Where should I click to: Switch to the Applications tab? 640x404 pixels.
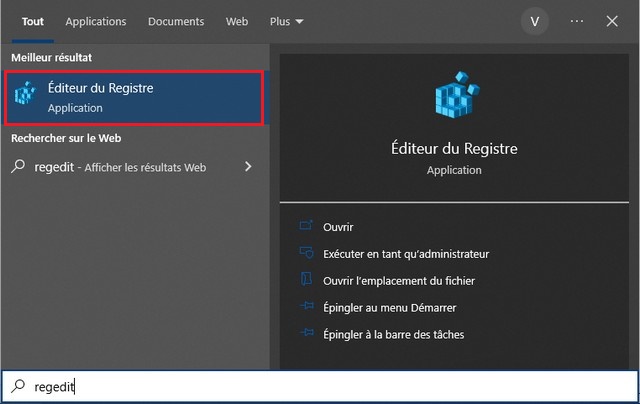(x=96, y=21)
